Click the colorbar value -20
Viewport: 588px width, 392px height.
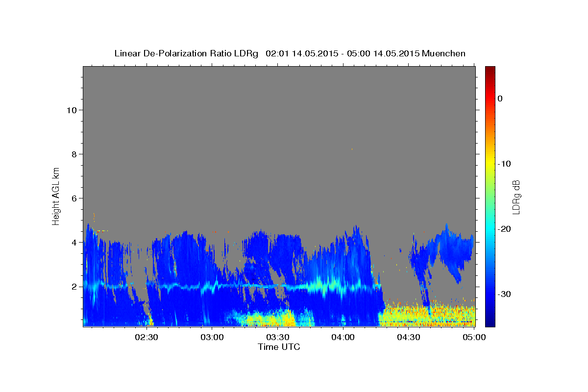tap(504, 229)
